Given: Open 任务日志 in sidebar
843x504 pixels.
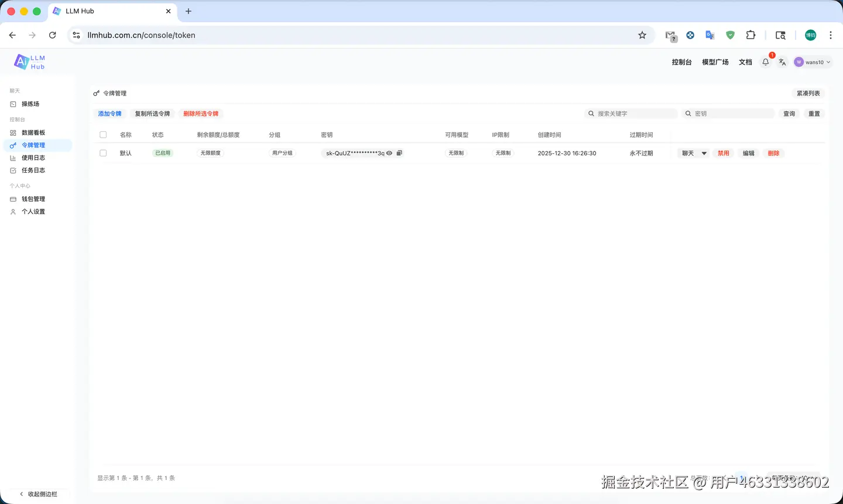Looking at the screenshot, I should pyautogui.click(x=37, y=170).
